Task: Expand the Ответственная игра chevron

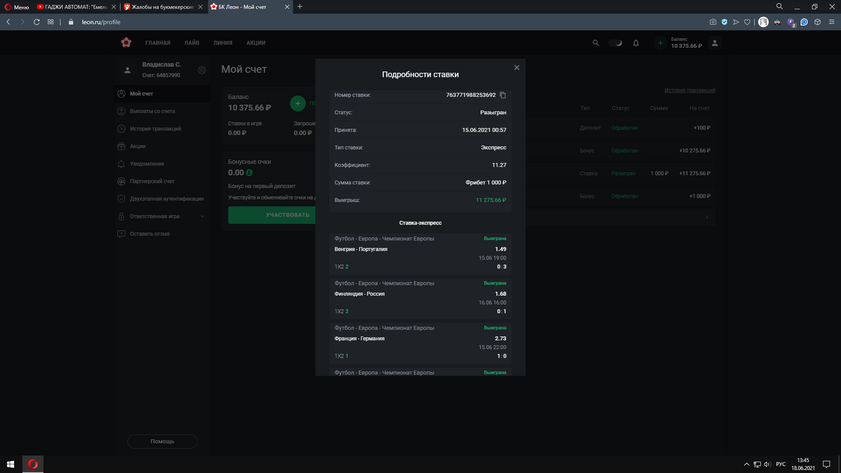Action: (x=202, y=216)
